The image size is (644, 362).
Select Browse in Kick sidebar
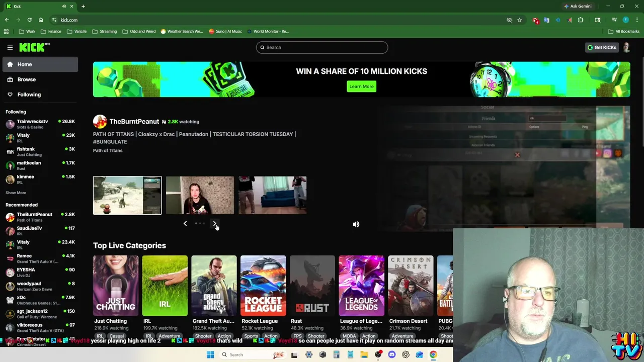[40, 79]
